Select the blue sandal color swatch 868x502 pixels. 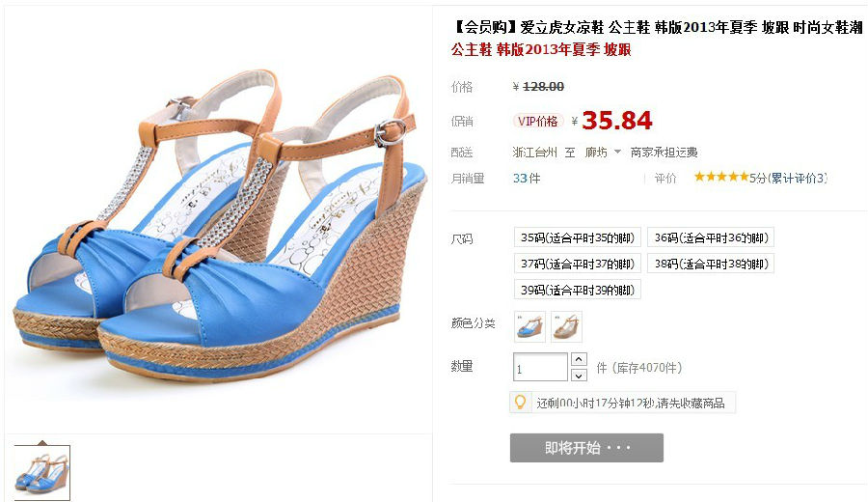(x=529, y=325)
